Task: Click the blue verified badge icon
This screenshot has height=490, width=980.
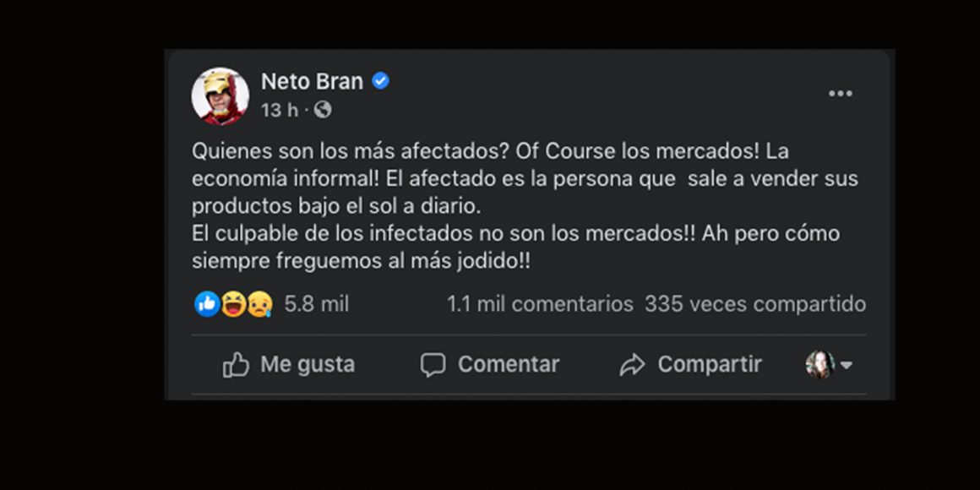Action: pos(381,81)
